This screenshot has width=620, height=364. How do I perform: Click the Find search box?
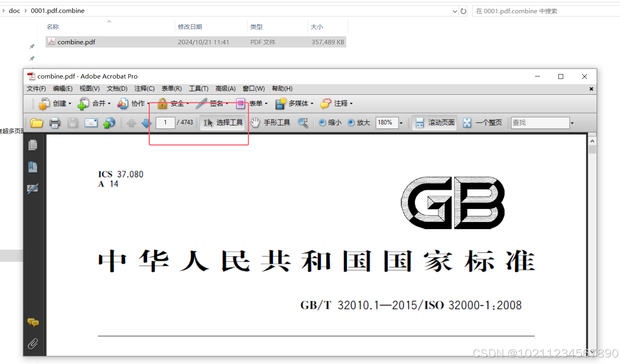pos(540,123)
